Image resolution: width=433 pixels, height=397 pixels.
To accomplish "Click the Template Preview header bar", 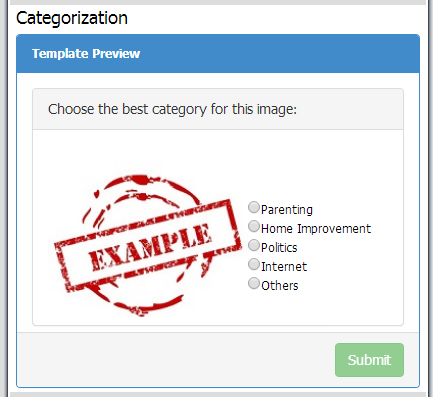I will click(218, 54).
